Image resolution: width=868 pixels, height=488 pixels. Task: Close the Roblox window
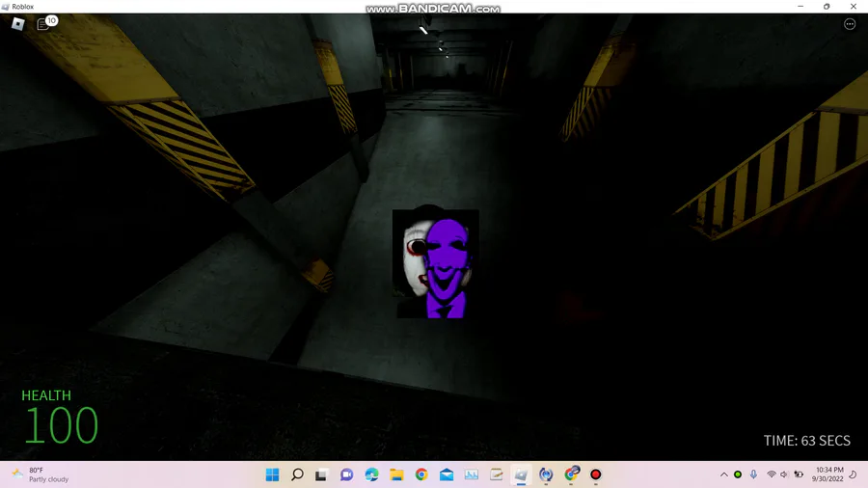click(x=854, y=6)
